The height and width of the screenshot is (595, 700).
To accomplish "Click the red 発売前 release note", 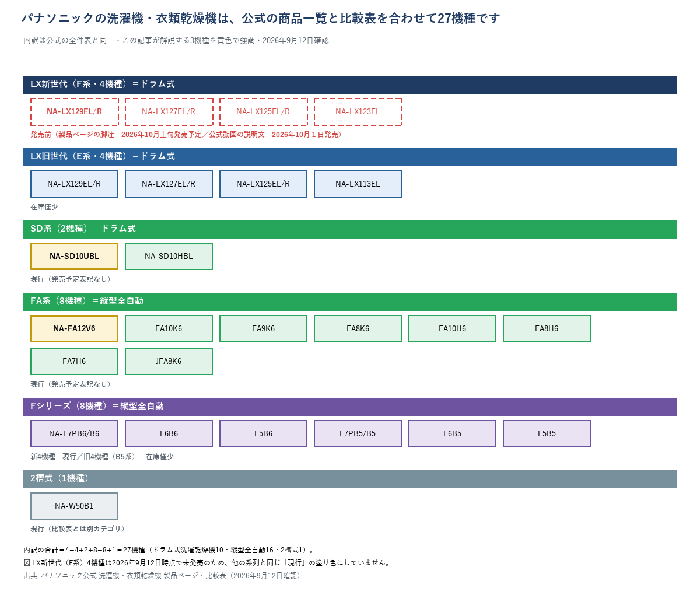I will pos(188,135).
